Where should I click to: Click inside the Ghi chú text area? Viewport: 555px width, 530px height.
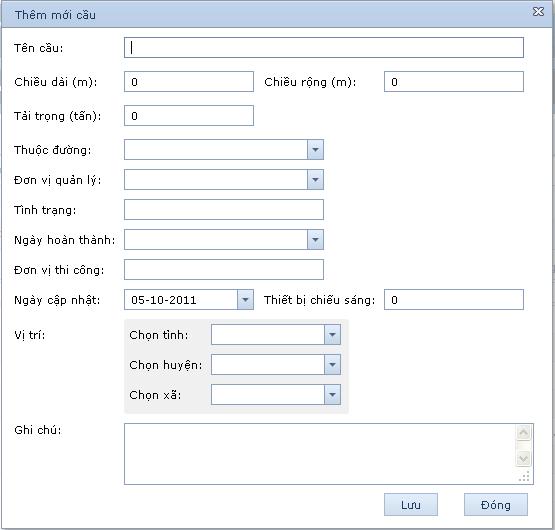click(x=320, y=454)
